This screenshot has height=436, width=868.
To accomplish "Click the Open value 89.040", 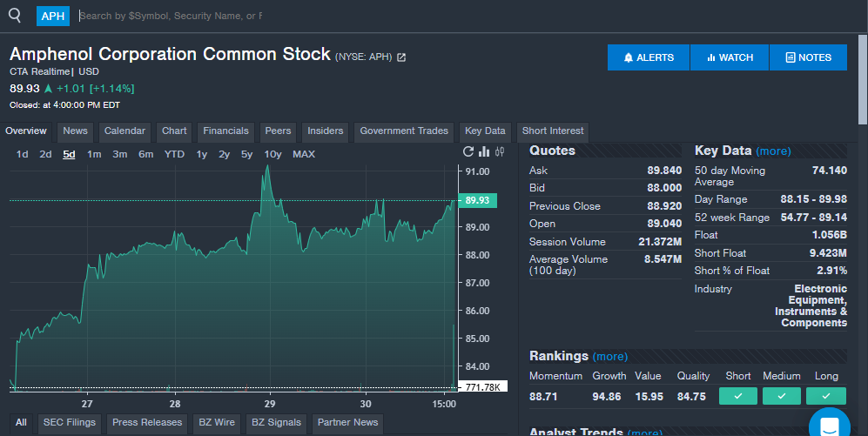I will 664,224.
